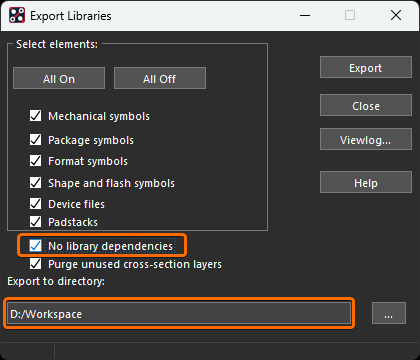Image resolution: width=420 pixels, height=360 pixels.
Task: Uncheck Purge unused cross-section layers
Action: pos(36,264)
